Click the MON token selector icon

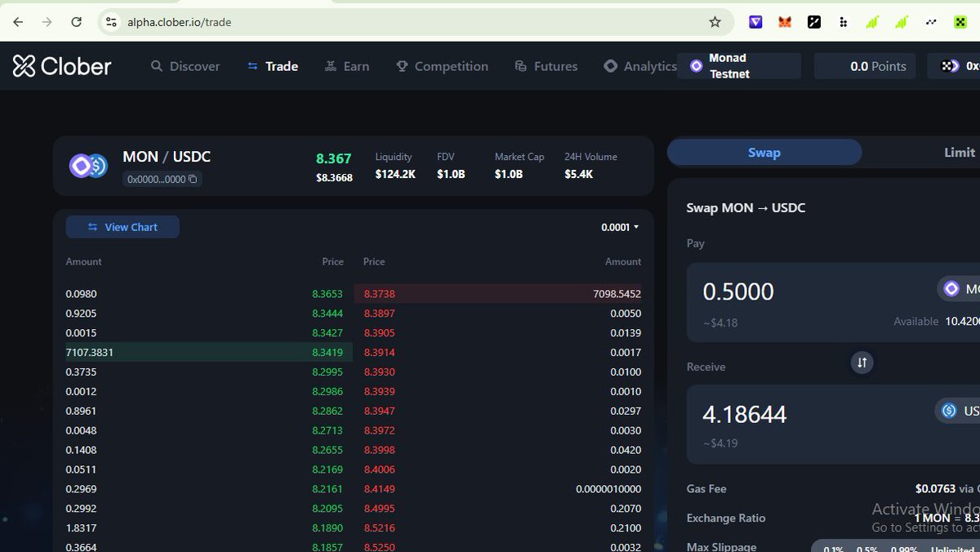click(x=951, y=289)
